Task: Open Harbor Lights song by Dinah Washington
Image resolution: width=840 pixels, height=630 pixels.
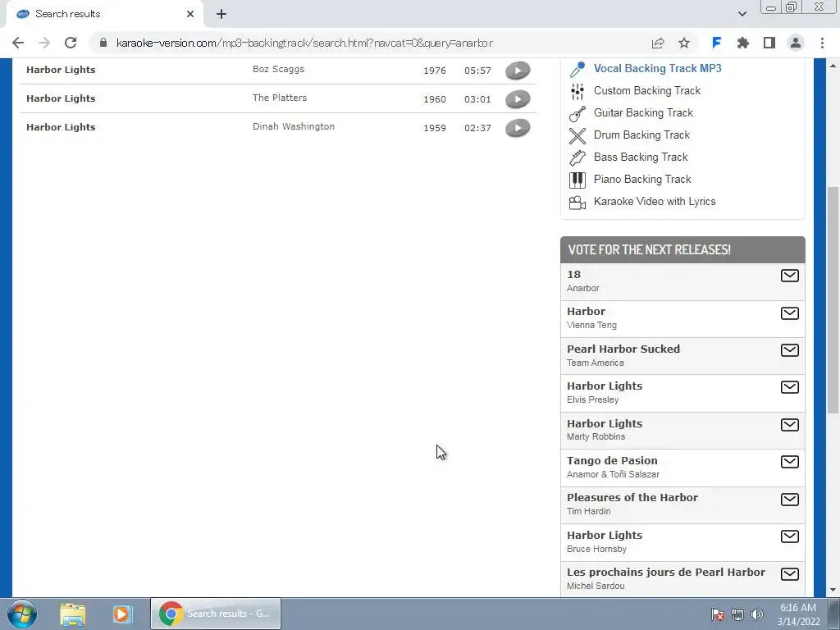Action: (61, 127)
